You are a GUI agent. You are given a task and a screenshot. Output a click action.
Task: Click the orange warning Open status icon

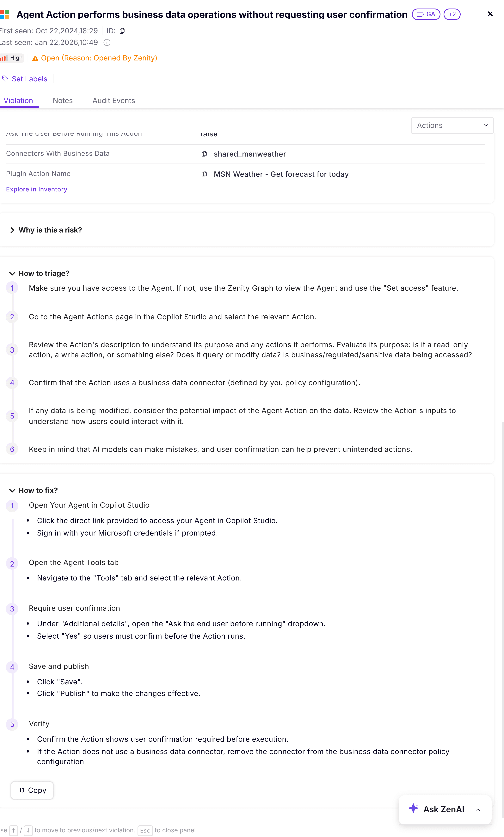(x=35, y=59)
